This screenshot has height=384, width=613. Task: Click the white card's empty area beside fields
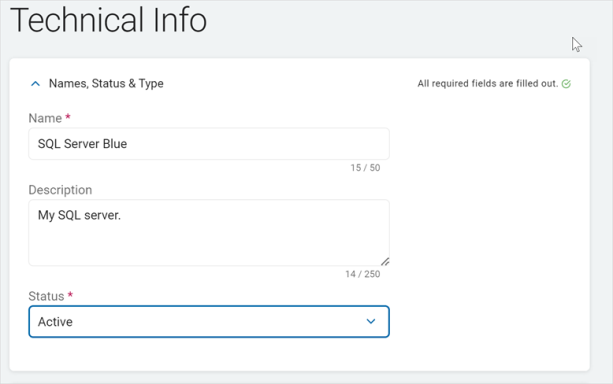click(x=489, y=227)
